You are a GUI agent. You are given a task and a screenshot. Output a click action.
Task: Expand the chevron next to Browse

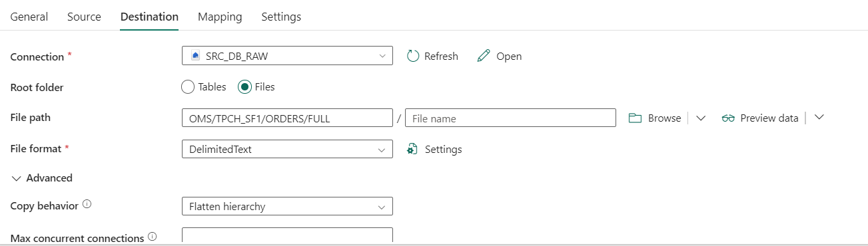coord(701,118)
